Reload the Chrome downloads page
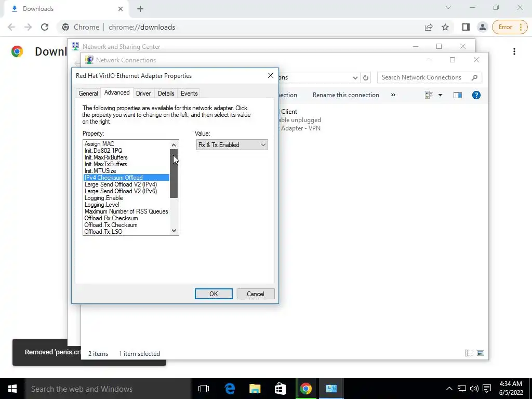Viewport: 532px width, 399px height. click(45, 27)
